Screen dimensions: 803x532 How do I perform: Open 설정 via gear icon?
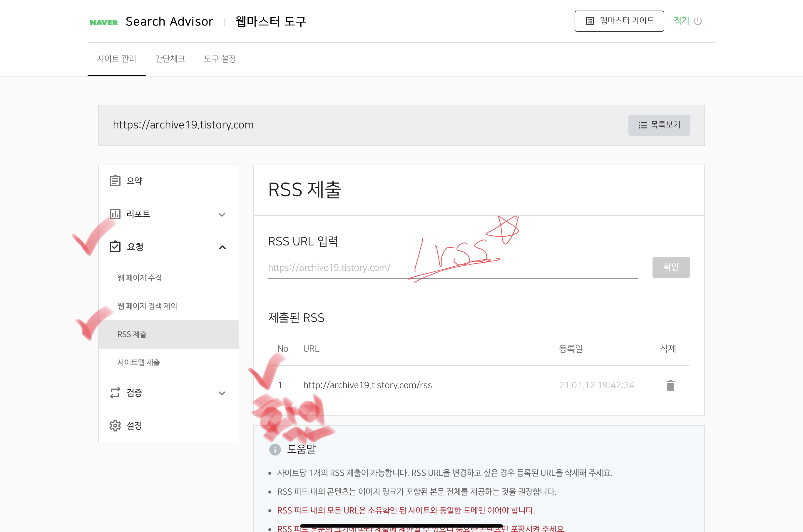115,426
